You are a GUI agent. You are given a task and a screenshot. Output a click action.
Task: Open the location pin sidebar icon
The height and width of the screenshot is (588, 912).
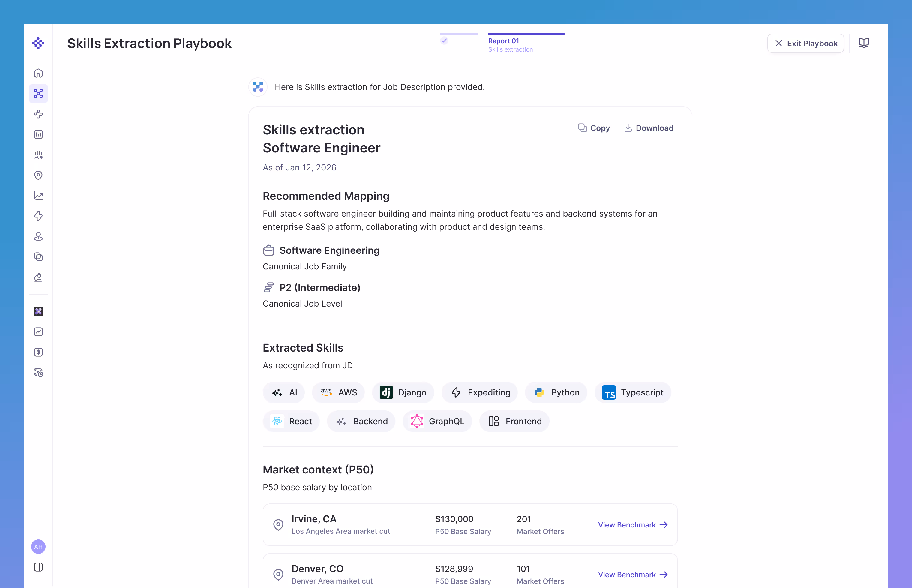pyautogui.click(x=38, y=175)
